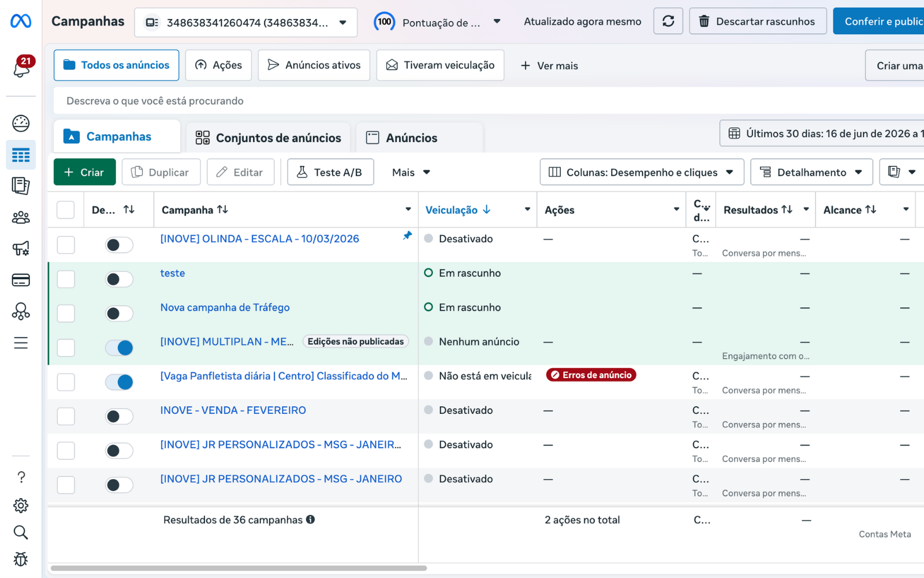Click the refresh data icon button
This screenshot has width=924, height=578.
[x=668, y=21]
